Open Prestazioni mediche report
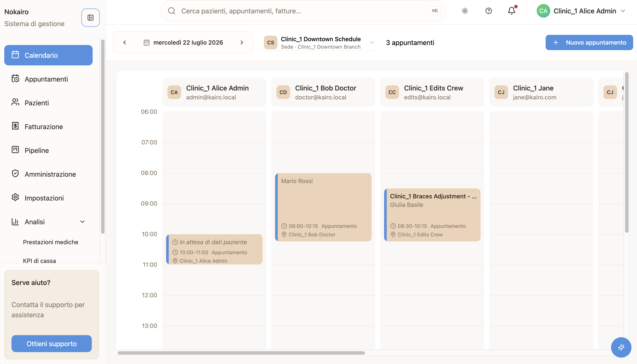 tap(51, 242)
